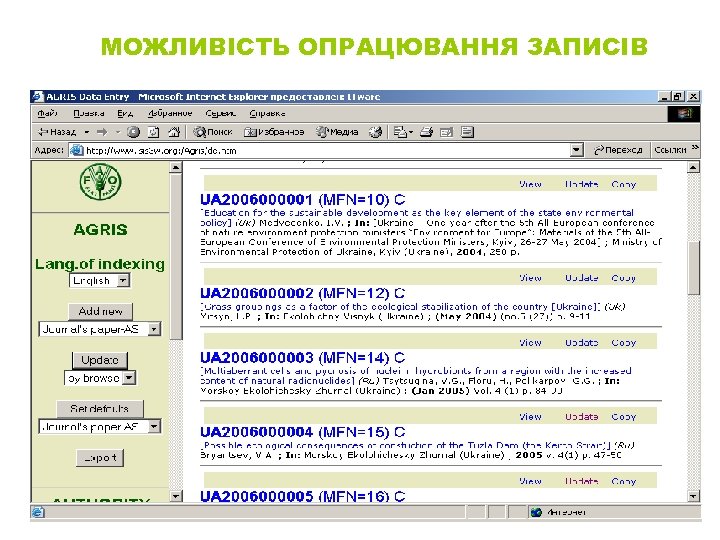Viewport: 720px width, 540px height.
Task: Open the Справка menu
Action: tap(267, 113)
